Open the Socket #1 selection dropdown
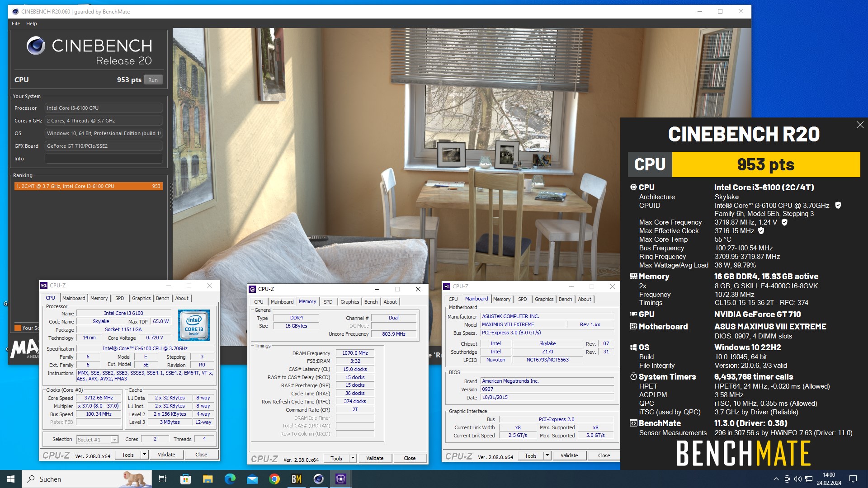Screen dimensions: 868x488 coord(97,439)
